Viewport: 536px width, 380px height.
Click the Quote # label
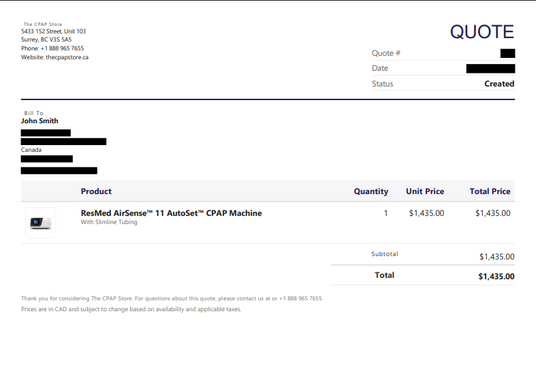coord(386,53)
